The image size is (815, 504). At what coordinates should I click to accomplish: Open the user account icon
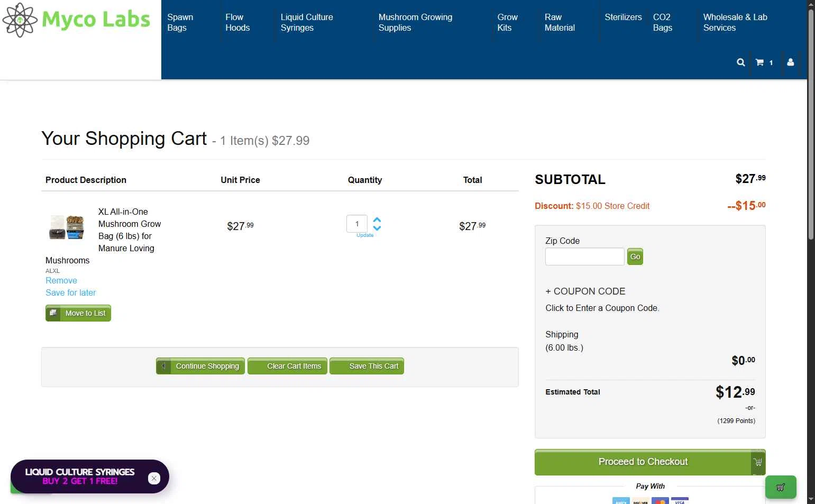[790, 62]
